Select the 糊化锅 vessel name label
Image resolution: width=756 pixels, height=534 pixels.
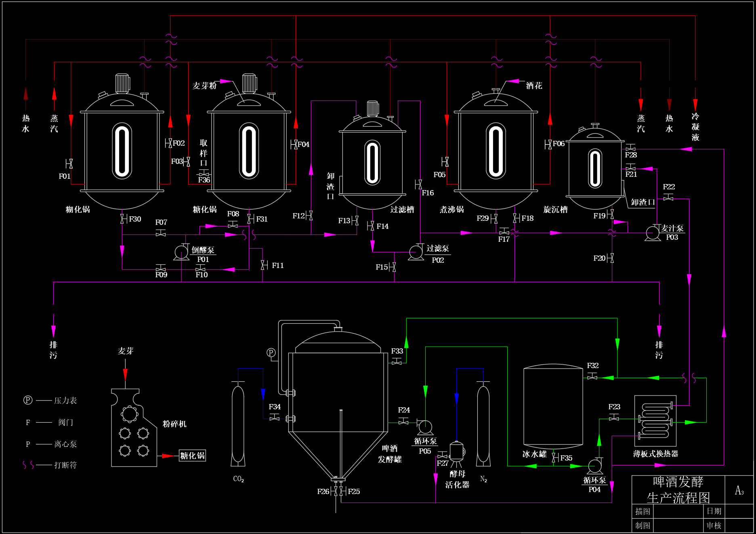(x=78, y=209)
